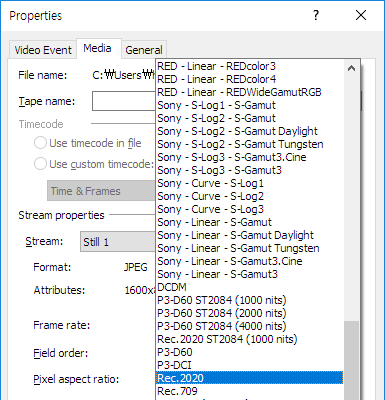The width and height of the screenshot is (385, 400).
Task: Pick Sony - S-Log2 - S-Gamut Tungsten
Action: 249,144
